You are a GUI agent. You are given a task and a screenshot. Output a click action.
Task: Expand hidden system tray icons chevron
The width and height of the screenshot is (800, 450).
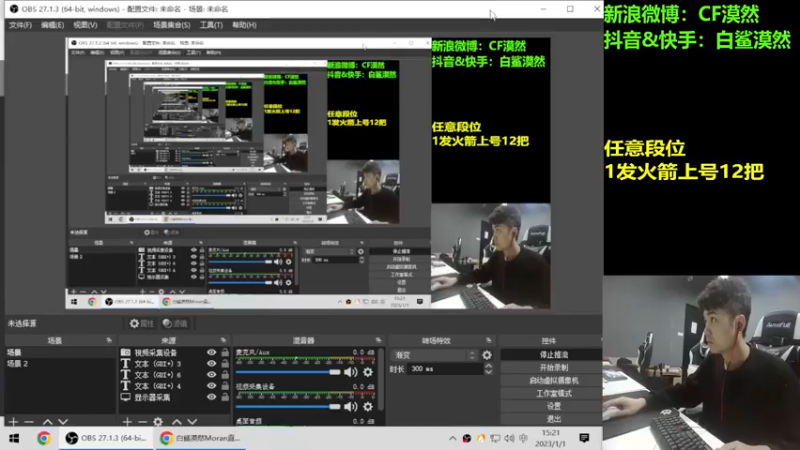coord(453,438)
